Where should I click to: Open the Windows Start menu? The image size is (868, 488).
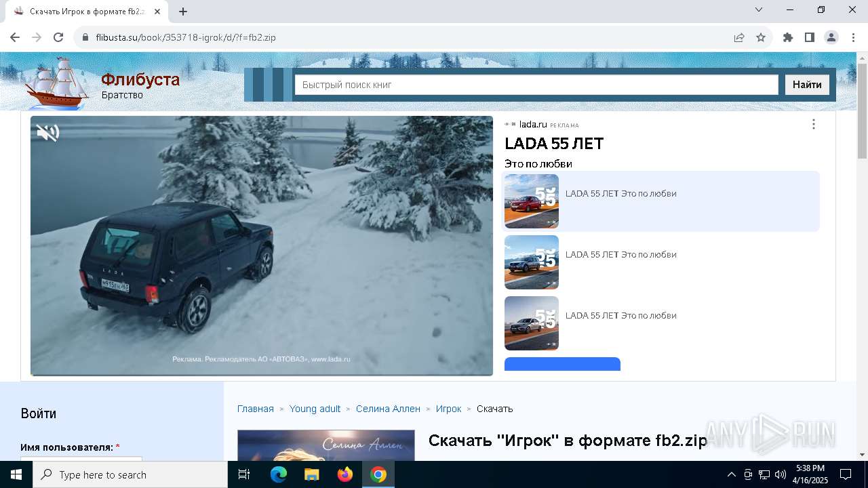(16, 474)
